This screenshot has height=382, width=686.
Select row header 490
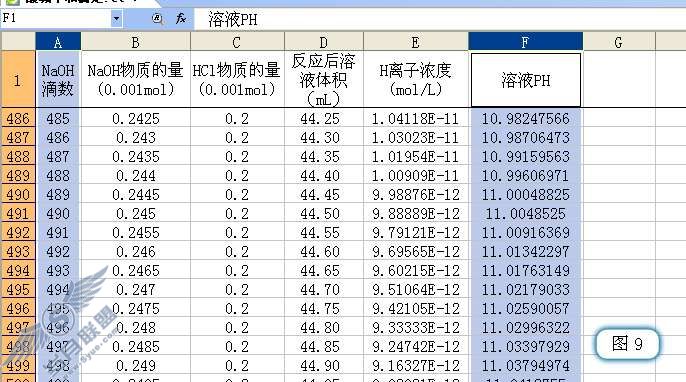click(x=18, y=194)
